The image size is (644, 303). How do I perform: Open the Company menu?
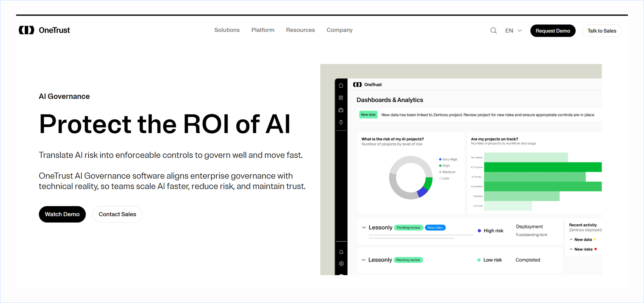(x=339, y=30)
